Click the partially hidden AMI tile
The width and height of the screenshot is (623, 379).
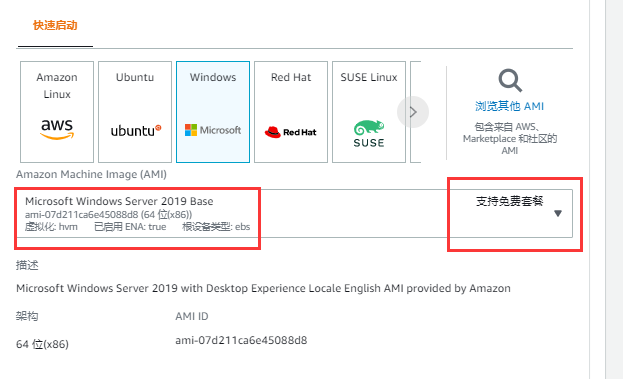(415, 112)
